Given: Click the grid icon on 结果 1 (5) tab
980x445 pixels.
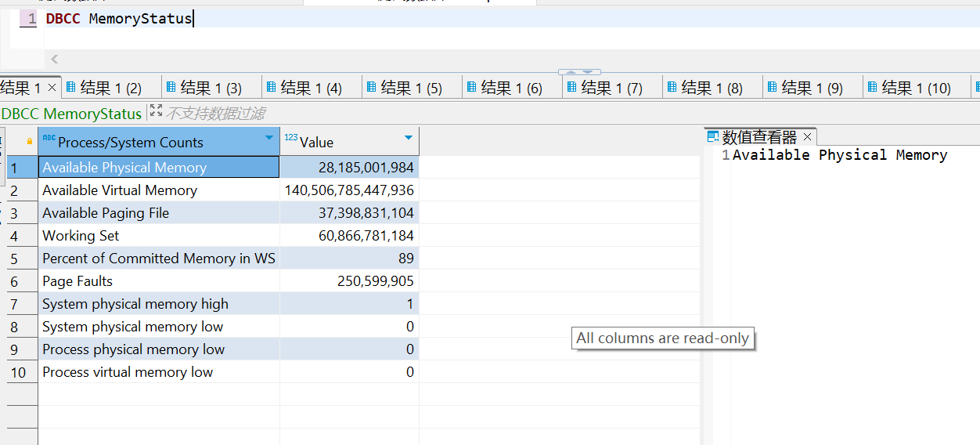Looking at the screenshot, I should (x=371, y=87).
